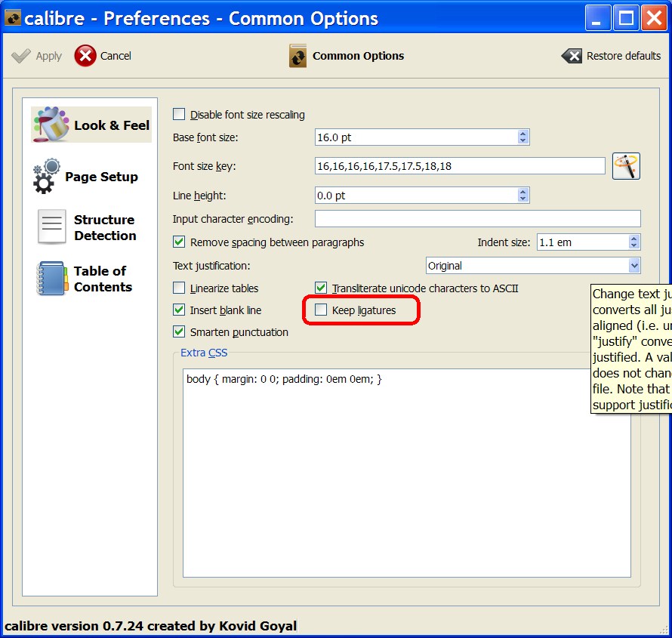
Task: Click the red Cancel X icon
Action: pos(85,56)
